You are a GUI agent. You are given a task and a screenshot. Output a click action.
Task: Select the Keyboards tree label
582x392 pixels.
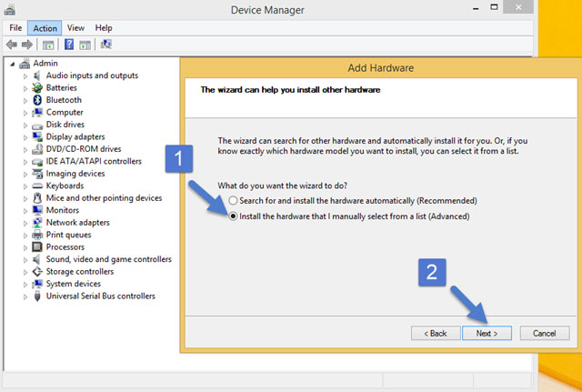click(65, 186)
